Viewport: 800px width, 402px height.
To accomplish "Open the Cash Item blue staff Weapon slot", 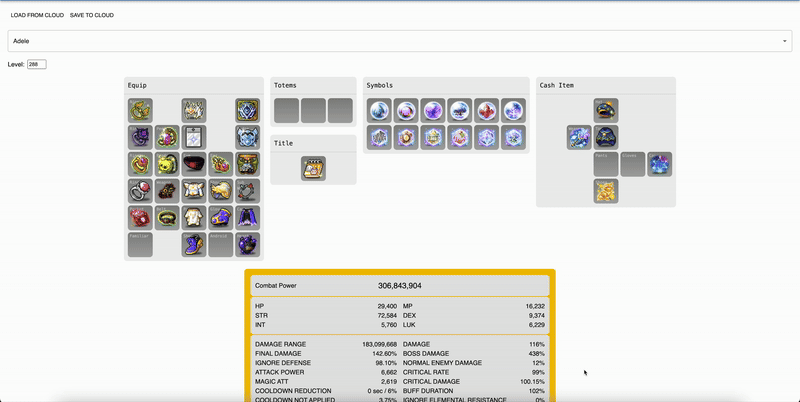I will [x=579, y=138].
